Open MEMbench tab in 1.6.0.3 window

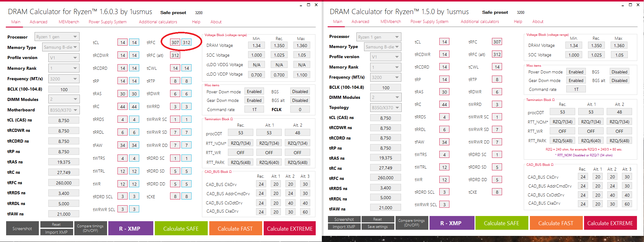tap(69, 22)
